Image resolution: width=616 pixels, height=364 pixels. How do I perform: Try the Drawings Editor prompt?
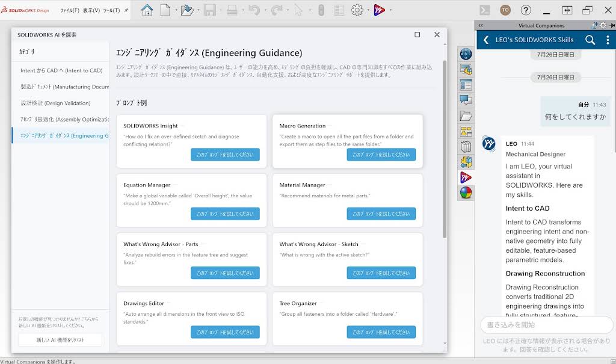pos(225,332)
